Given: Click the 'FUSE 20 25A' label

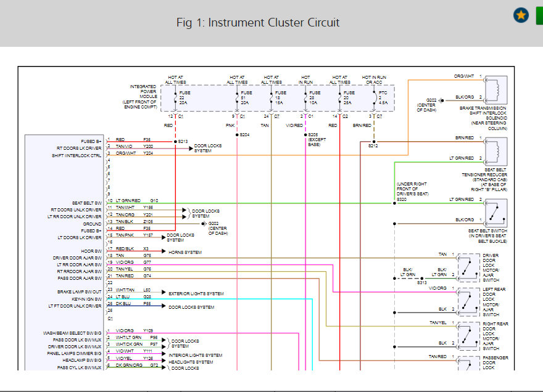Looking at the screenshot, I should click(x=349, y=97).
